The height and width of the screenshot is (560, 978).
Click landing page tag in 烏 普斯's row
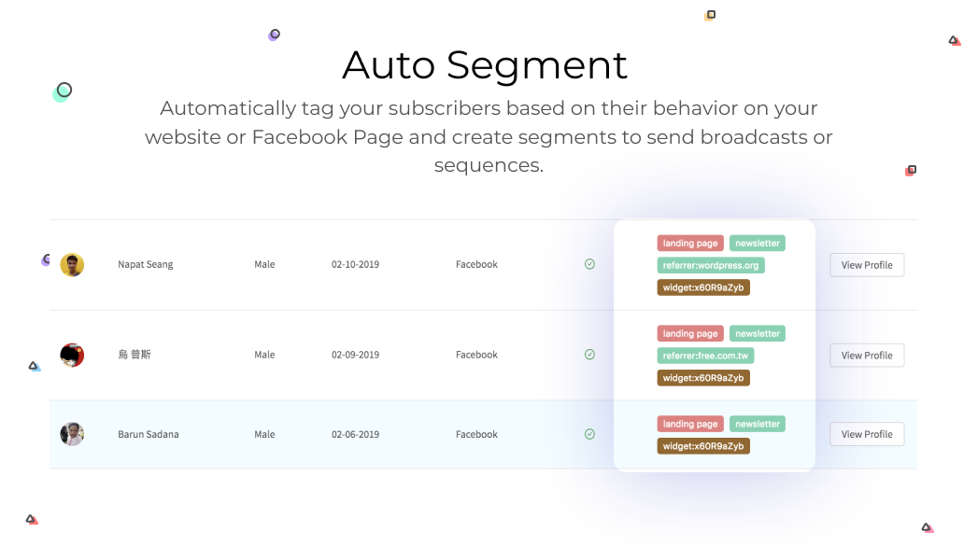pyautogui.click(x=690, y=333)
